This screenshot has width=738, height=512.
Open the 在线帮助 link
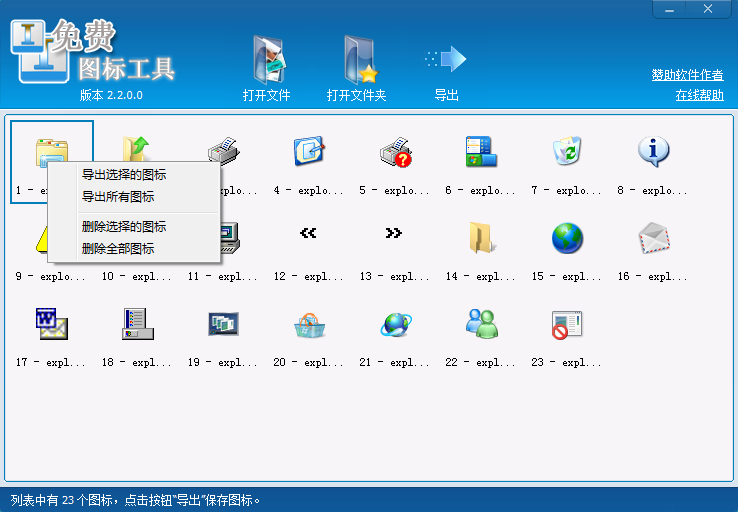click(x=699, y=95)
